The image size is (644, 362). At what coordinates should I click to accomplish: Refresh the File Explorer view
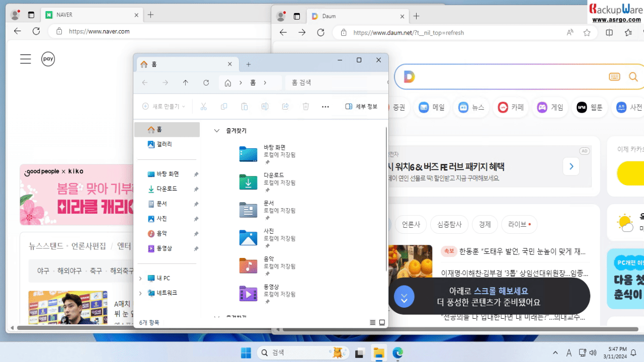pos(206,82)
